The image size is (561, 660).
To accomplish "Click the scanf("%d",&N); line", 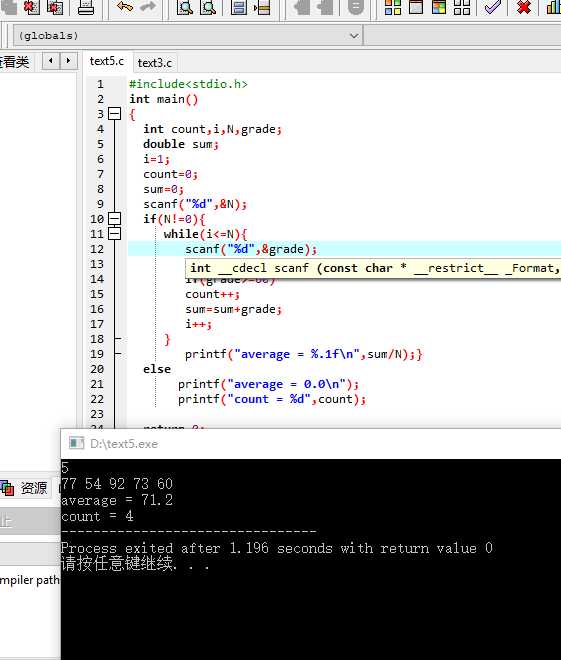I will [x=195, y=204].
